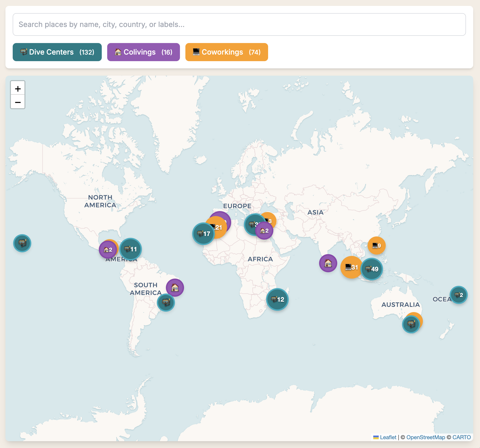Image resolution: width=480 pixels, height=448 pixels.
Task: Click the dive center marker near Hawaii
Action: pyautogui.click(x=22, y=243)
